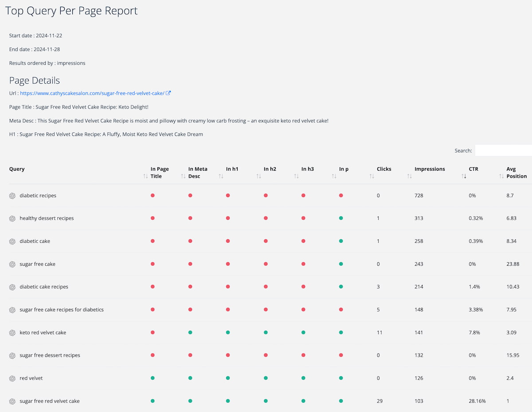Click the 7.8% CTR value
Viewport: 532px width, 412px height.
(474, 333)
